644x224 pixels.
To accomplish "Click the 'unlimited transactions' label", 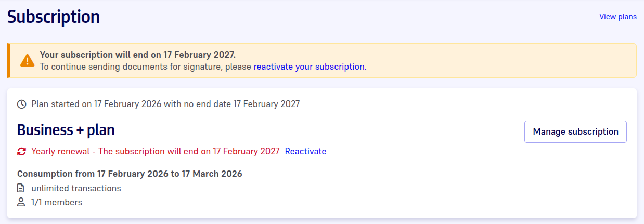I will [76, 188].
